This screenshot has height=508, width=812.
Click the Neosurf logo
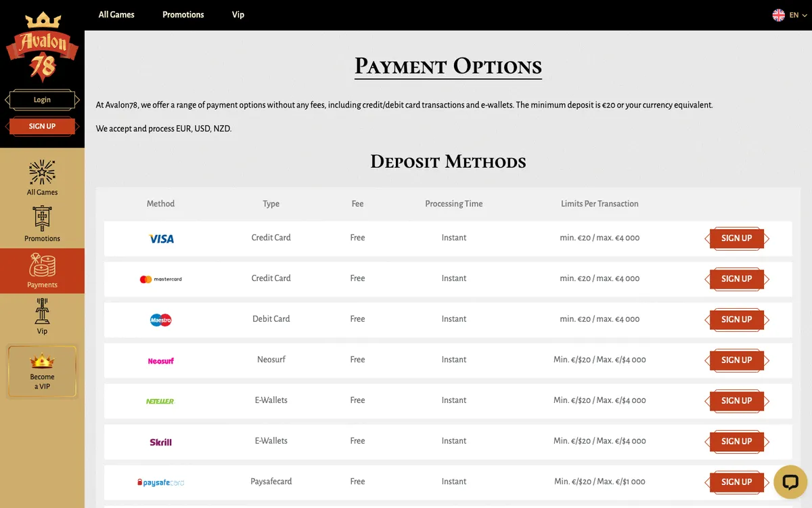click(x=161, y=360)
